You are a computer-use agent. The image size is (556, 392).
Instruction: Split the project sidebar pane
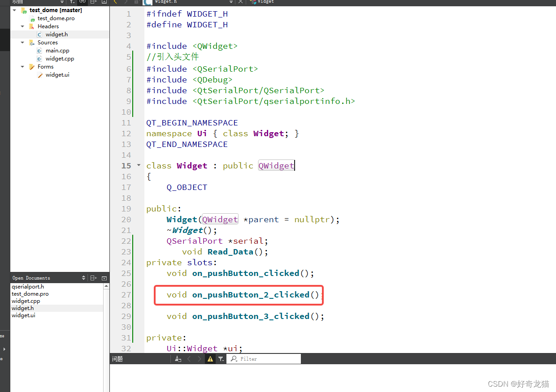[x=93, y=2]
